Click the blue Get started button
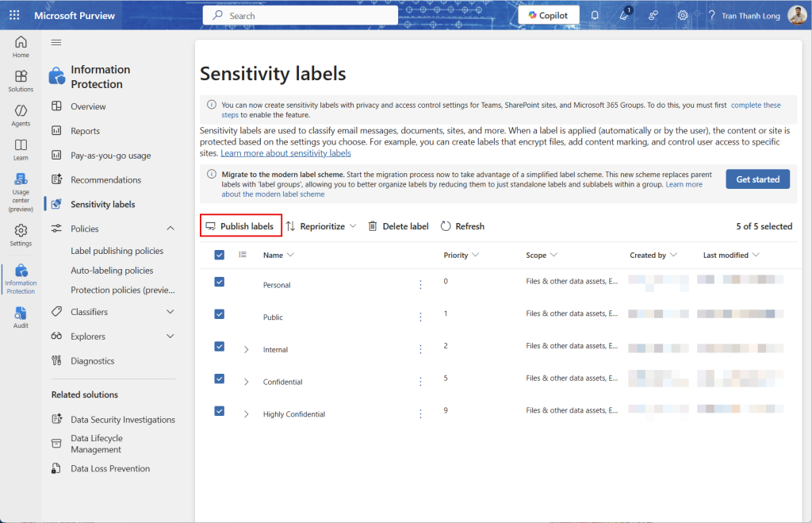Screen dimensions: 812x523 coord(757,179)
